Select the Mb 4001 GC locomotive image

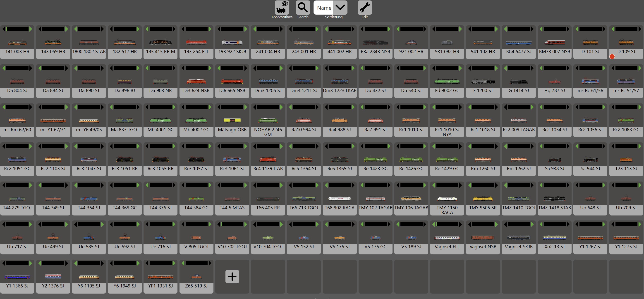(x=160, y=120)
